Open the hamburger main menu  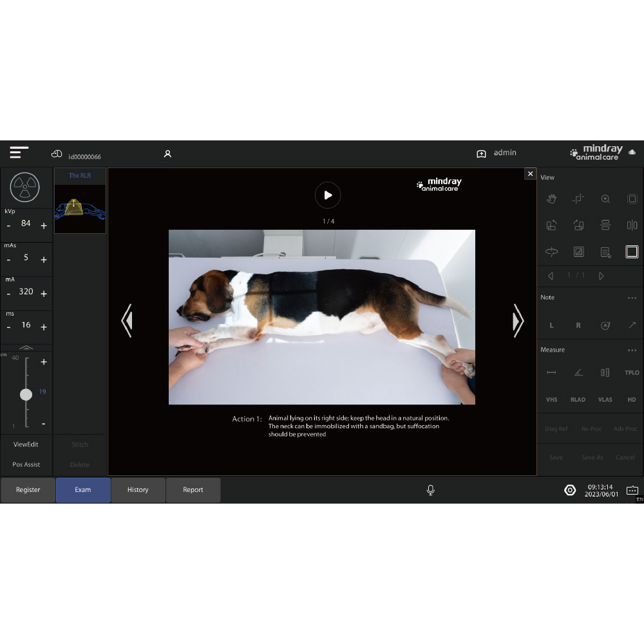click(19, 153)
